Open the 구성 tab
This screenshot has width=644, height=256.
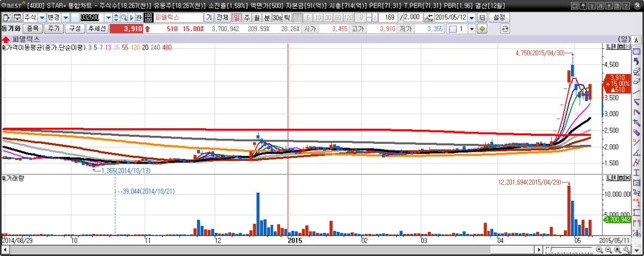click(75, 28)
